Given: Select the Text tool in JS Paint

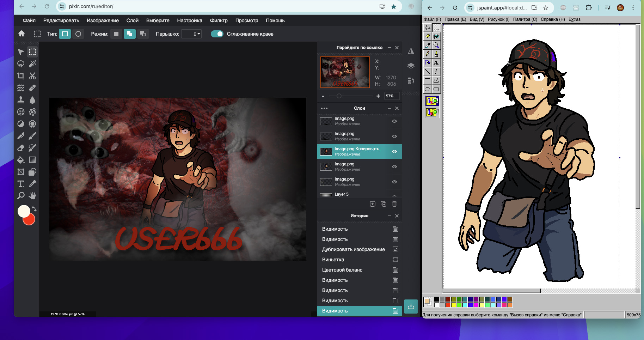Looking at the screenshot, I should tap(436, 63).
